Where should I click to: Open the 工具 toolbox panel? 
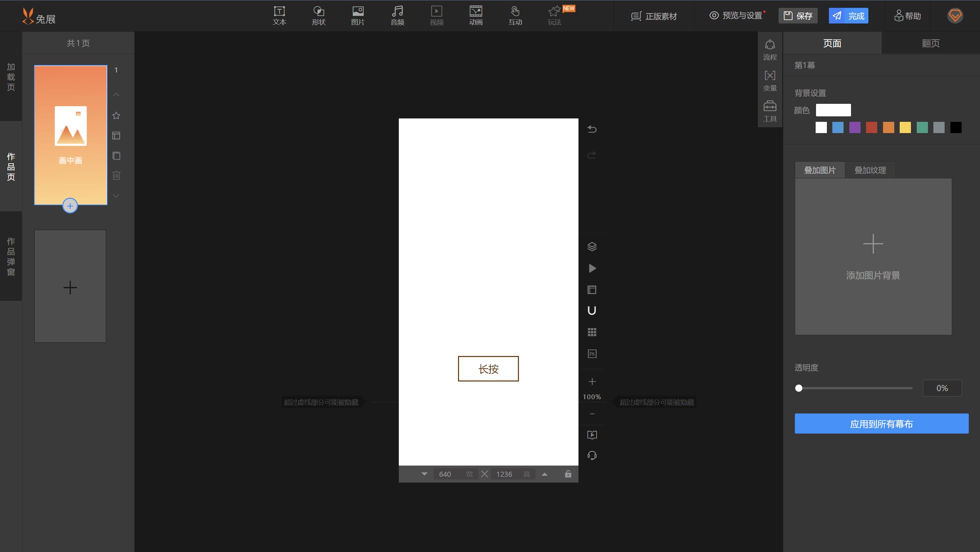[770, 111]
